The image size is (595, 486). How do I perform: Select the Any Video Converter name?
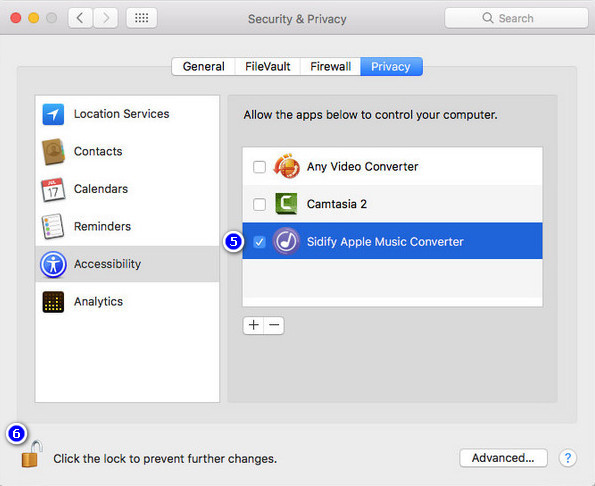click(x=362, y=167)
